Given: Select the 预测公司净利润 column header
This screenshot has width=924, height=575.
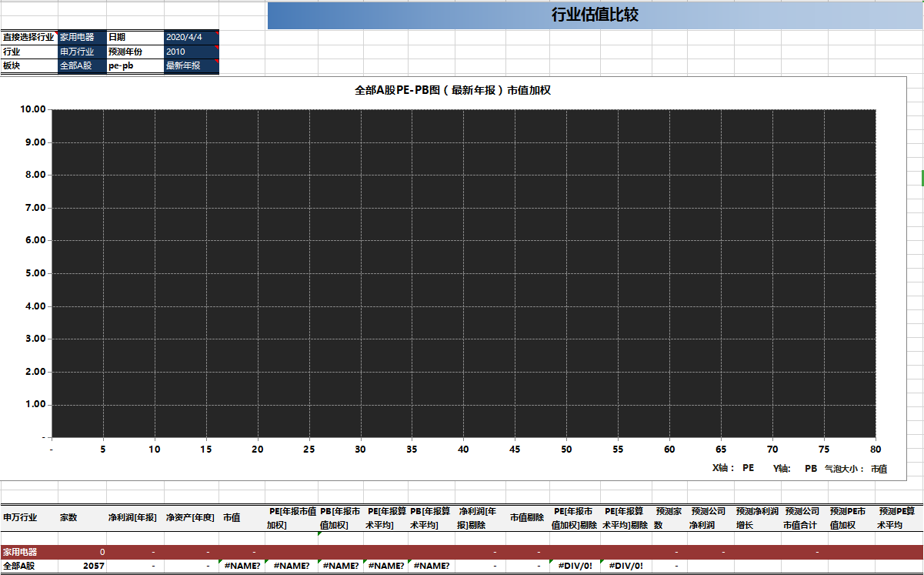Looking at the screenshot, I should coord(709,517).
